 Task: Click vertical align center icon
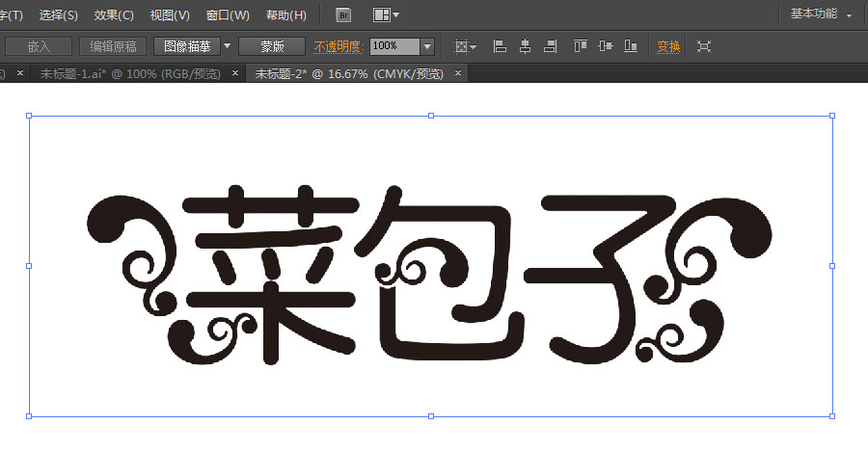(606, 46)
